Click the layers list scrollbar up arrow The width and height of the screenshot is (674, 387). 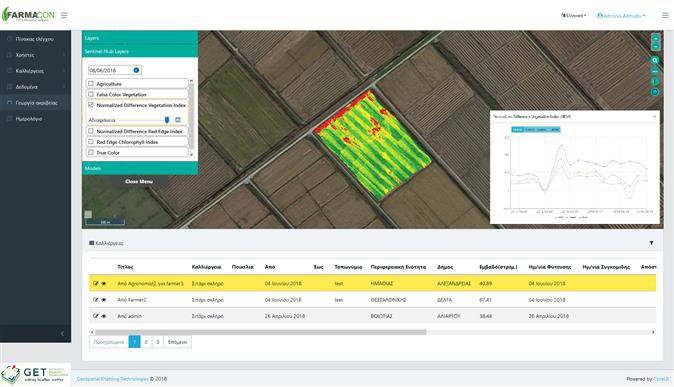[191, 81]
